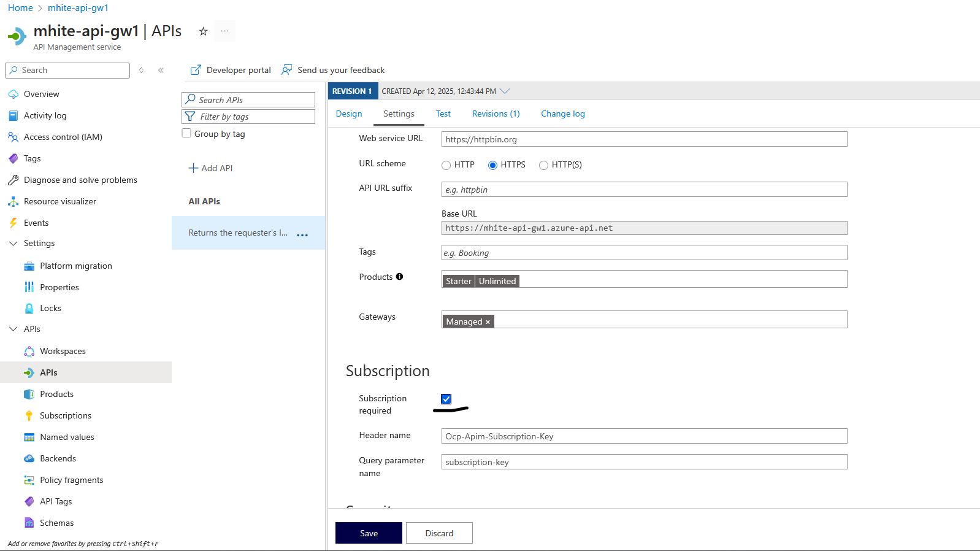Select the HTTP URL scheme radio button
The width and height of the screenshot is (980, 551).
tap(446, 165)
